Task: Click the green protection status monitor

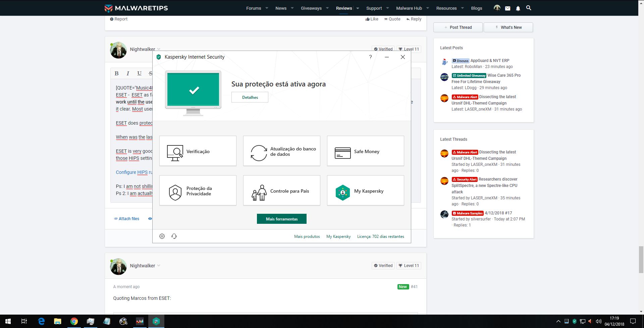Action: click(193, 93)
